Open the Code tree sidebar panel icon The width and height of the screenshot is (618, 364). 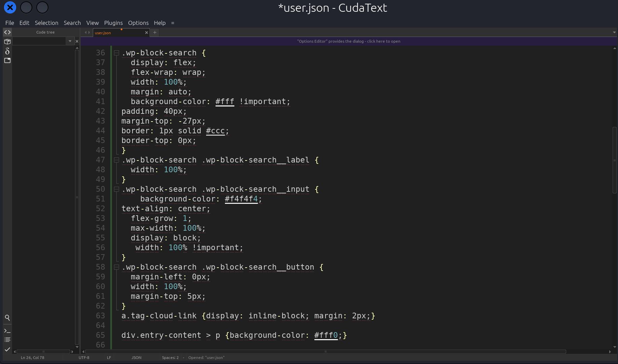click(x=7, y=32)
